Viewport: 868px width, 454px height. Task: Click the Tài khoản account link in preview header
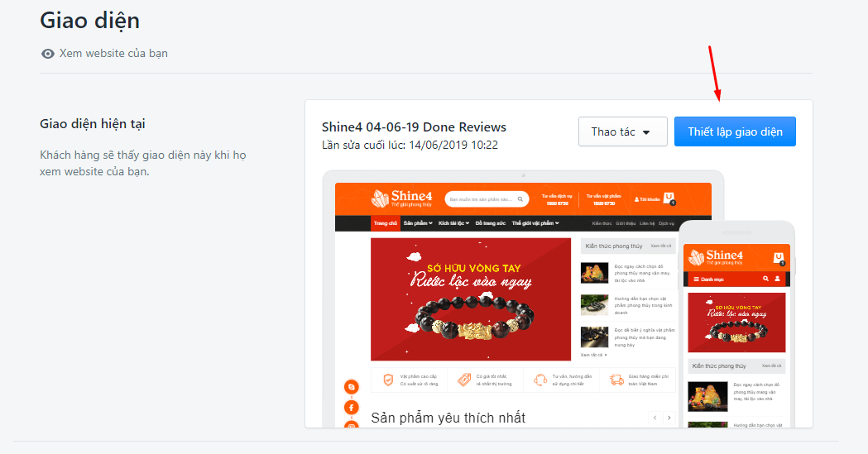[x=648, y=199]
